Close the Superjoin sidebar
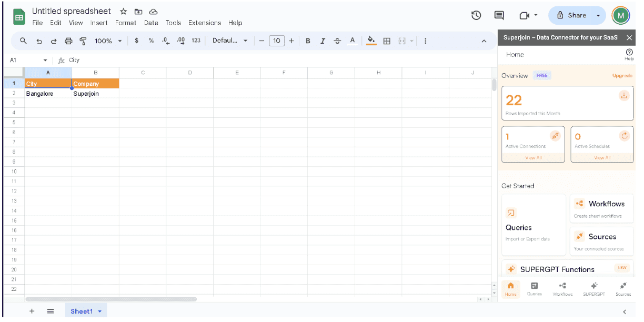The height and width of the screenshot is (322, 644). (629, 38)
